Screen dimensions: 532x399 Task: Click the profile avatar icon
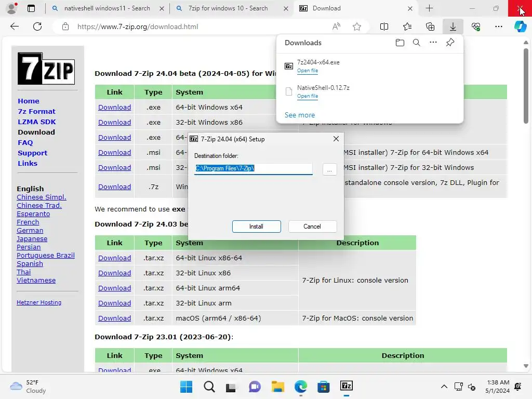[x=12, y=8]
